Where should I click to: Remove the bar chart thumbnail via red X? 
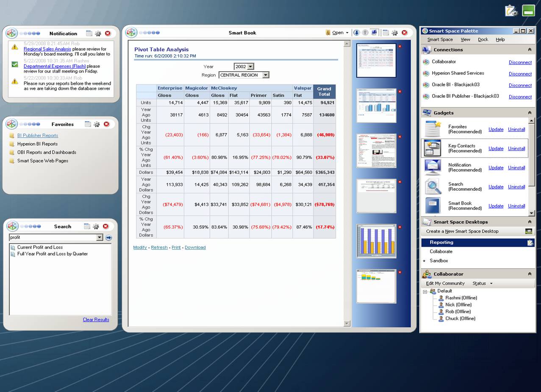coord(400,227)
